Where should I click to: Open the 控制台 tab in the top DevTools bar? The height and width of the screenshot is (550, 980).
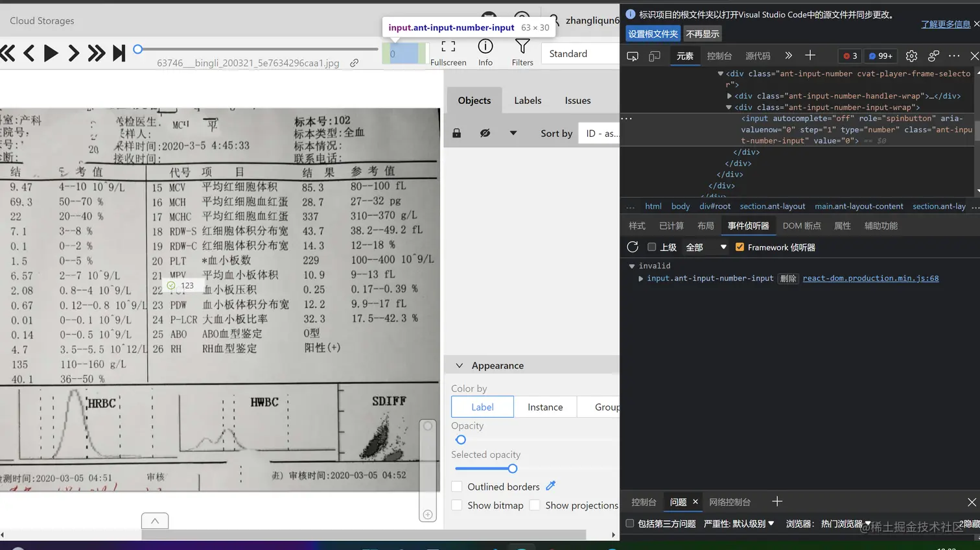tap(719, 56)
